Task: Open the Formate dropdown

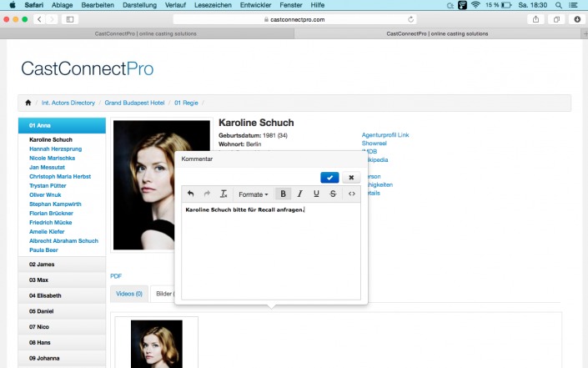Action: pyautogui.click(x=253, y=194)
